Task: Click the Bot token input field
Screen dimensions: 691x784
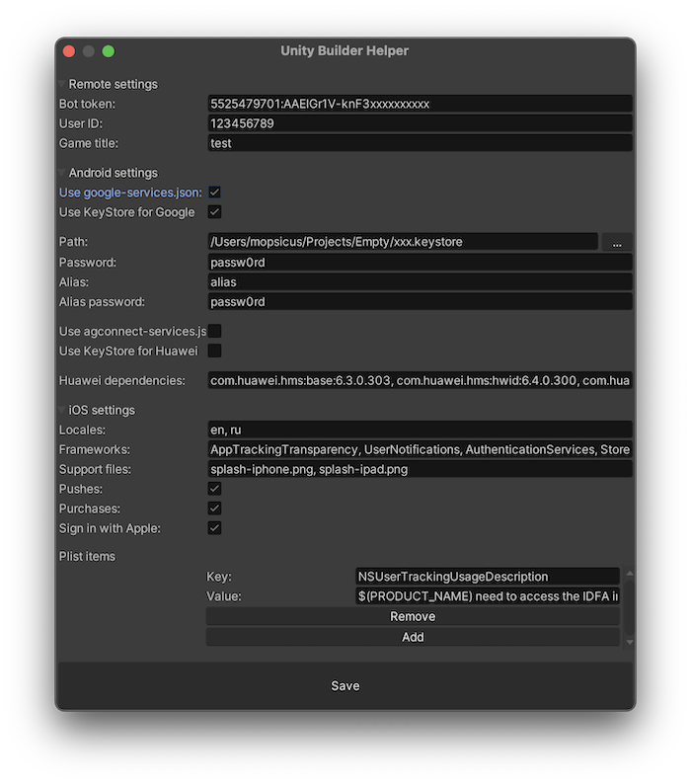Action: pyautogui.click(x=420, y=104)
